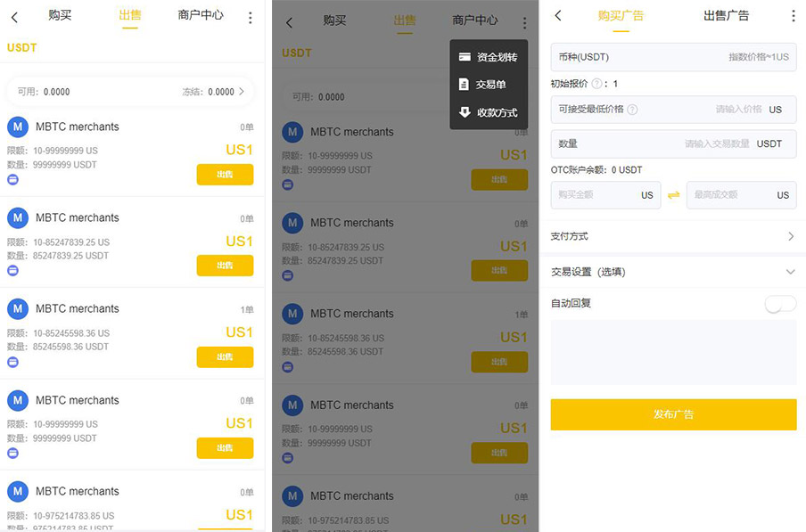Open the three-dot menu on the ad screen
806x532 pixels.
(794, 16)
